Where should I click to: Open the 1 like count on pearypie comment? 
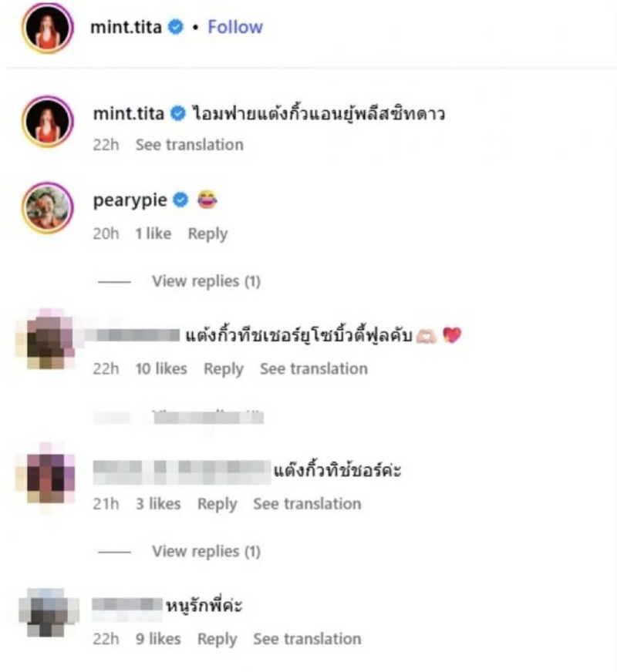coord(153,234)
